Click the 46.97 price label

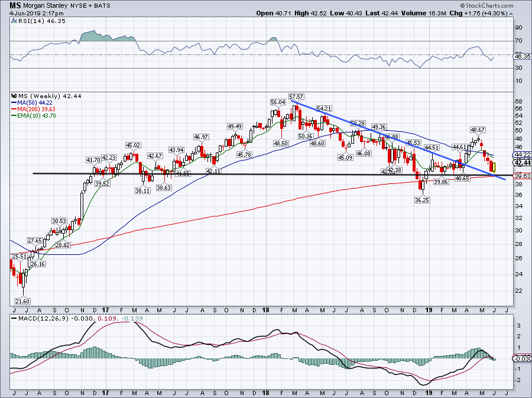[201, 137]
